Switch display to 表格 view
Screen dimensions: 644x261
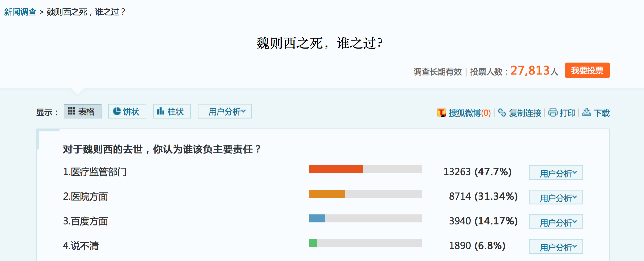tap(83, 111)
